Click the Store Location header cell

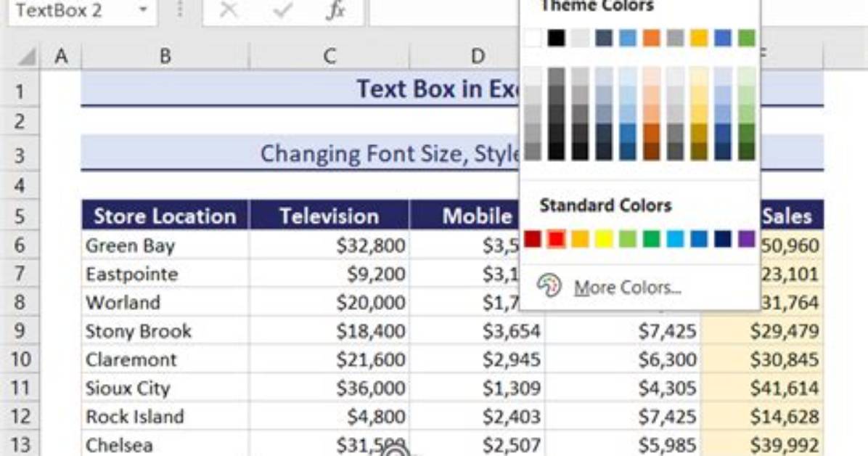coord(165,216)
